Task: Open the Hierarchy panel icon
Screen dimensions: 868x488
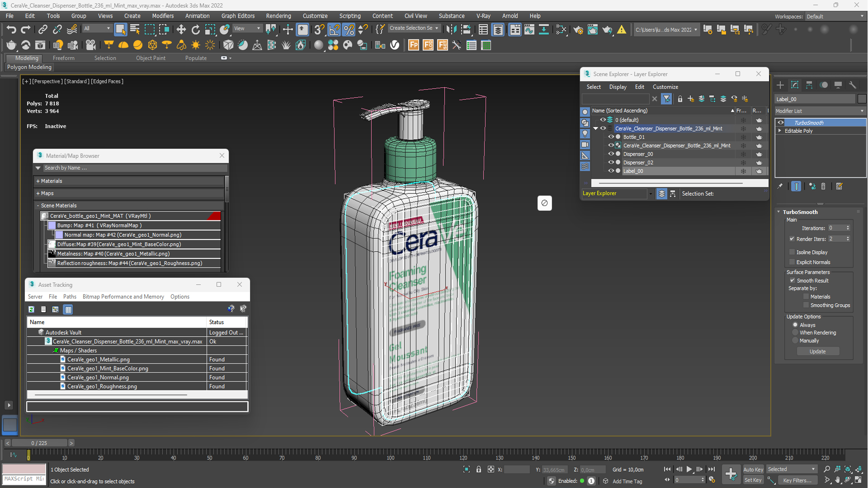Action: [x=809, y=85]
